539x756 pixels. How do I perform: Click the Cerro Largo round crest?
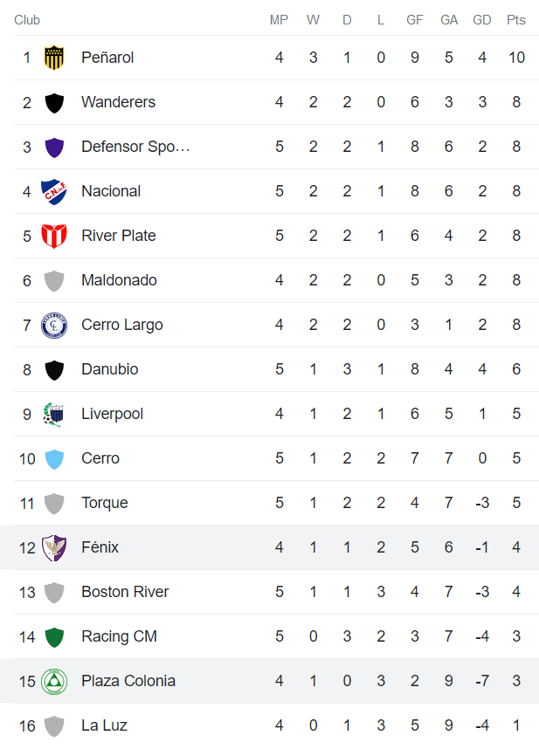click(54, 325)
